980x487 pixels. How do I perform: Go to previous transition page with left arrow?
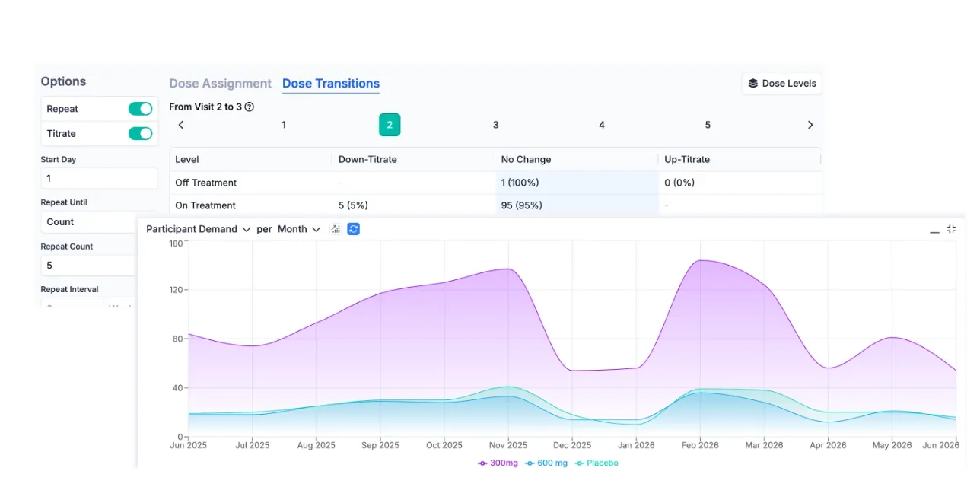point(181,125)
